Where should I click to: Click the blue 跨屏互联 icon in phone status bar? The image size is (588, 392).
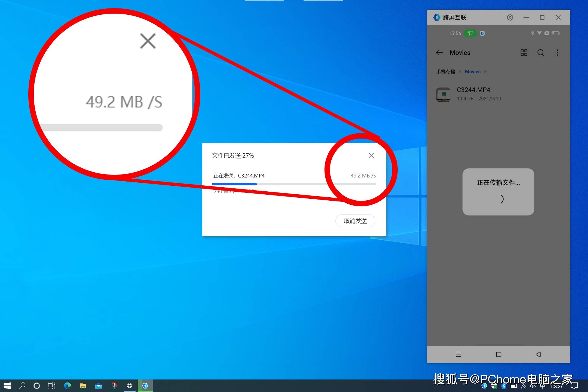pos(482,33)
